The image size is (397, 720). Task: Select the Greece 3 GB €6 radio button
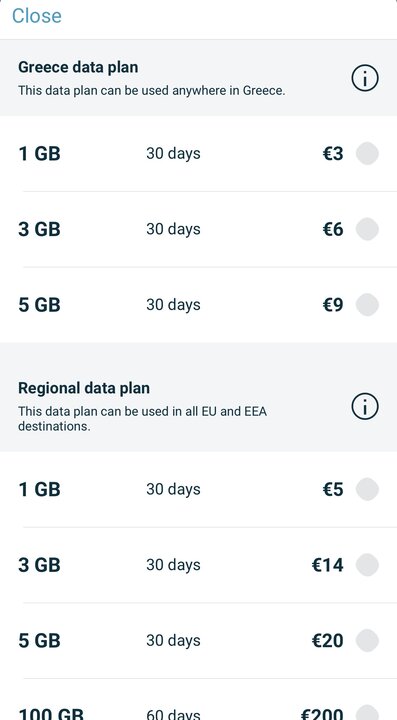(x=367, y=229)
